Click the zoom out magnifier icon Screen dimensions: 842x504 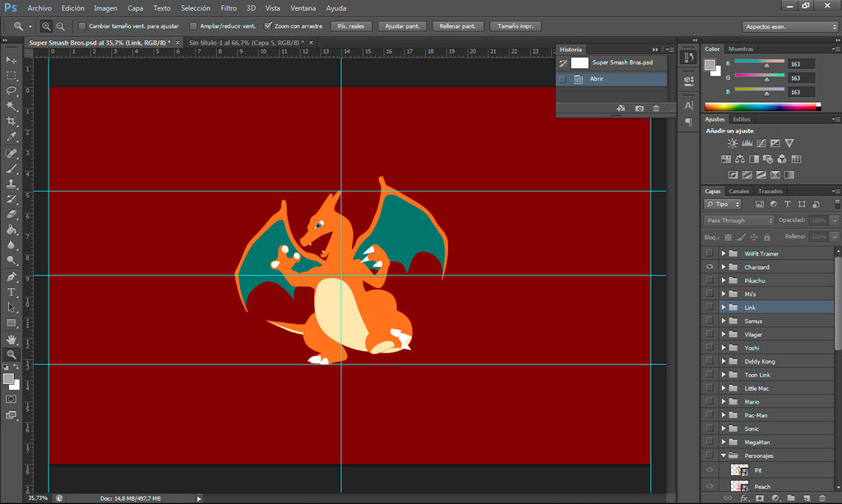[x=61, y=25]
